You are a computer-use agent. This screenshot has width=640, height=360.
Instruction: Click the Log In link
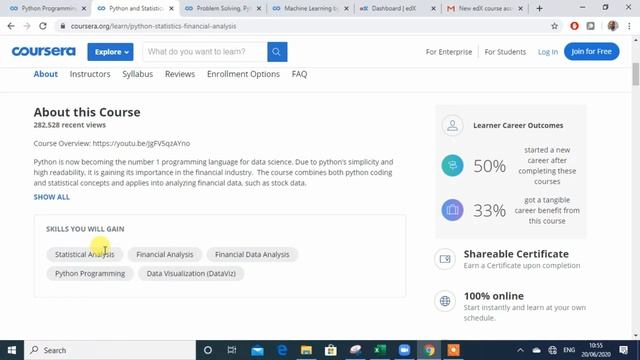[x=548, y=52]
